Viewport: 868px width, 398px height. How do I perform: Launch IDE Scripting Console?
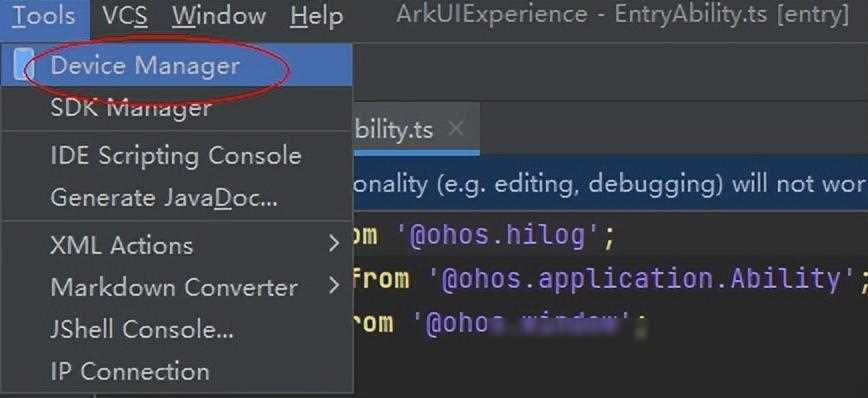tap(177, 156)
